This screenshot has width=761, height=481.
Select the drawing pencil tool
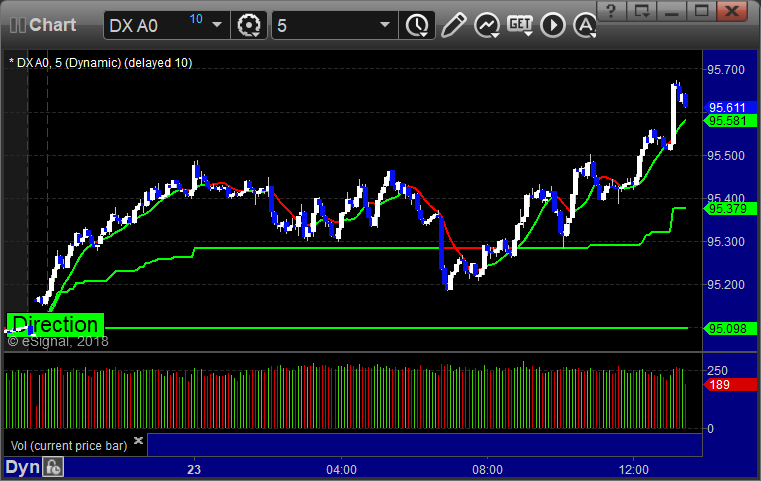[x=453, y=25]
